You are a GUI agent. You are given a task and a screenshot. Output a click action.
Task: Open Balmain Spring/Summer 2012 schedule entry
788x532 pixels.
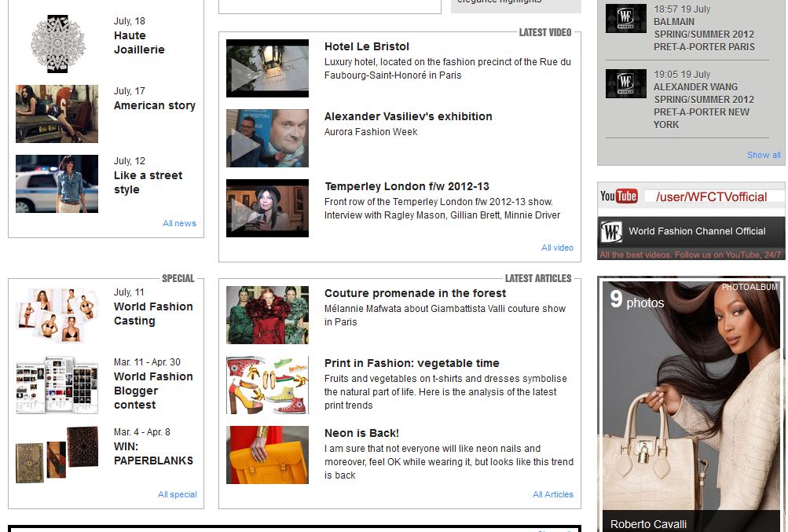[704, 35]
